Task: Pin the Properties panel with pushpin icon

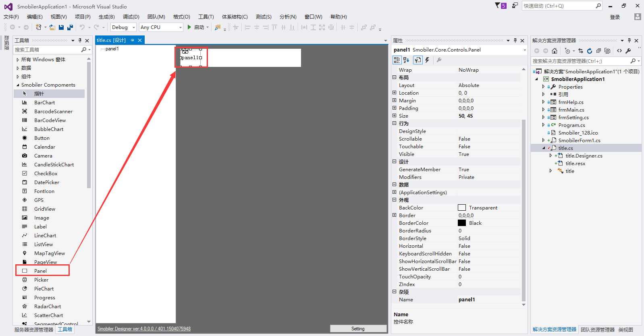Action: [x=515, y=40]
